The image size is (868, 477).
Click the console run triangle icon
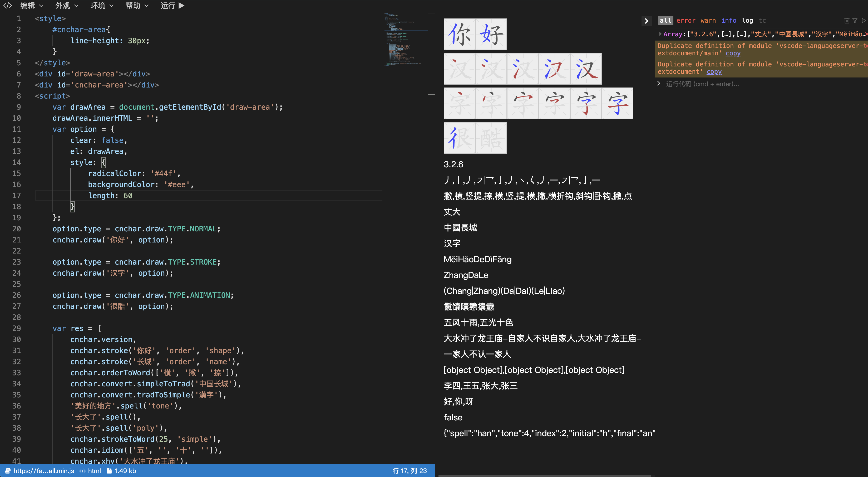[x=864, y=21]
